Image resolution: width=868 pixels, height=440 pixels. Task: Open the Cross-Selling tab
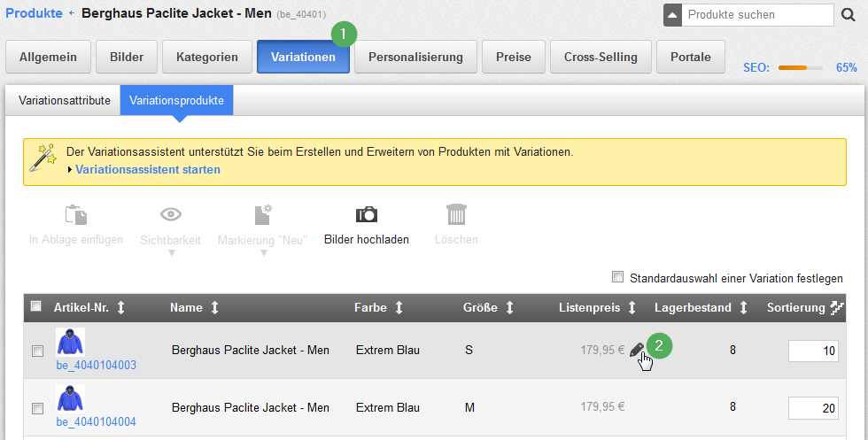[601, 57]
